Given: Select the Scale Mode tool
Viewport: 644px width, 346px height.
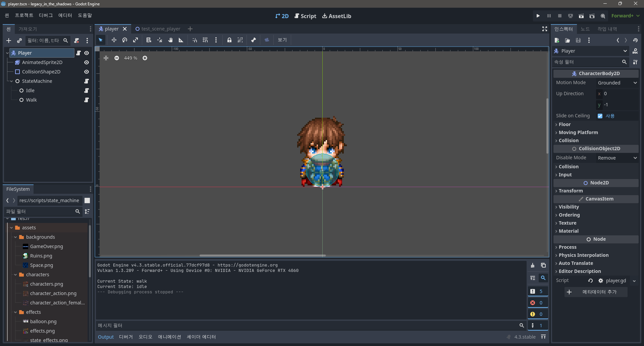Looking at the screenshot, I should 136,40.
